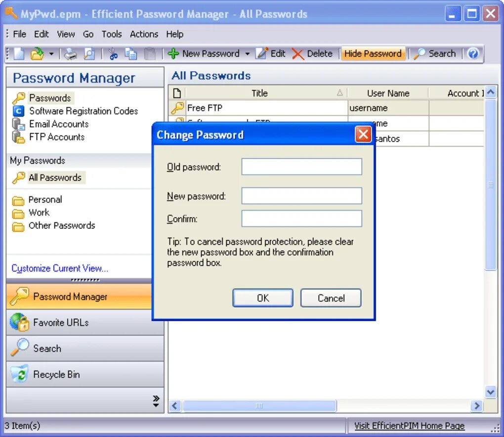Sort by the User Name column header
The height and width of the screenshot is (437, 504).
click(388, 93)
